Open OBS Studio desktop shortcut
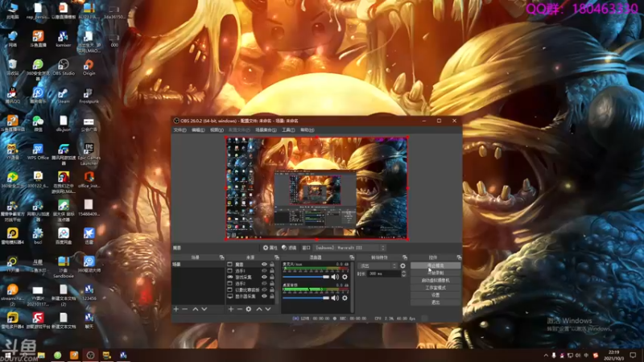The image size is (644, 362). (64, 68)
